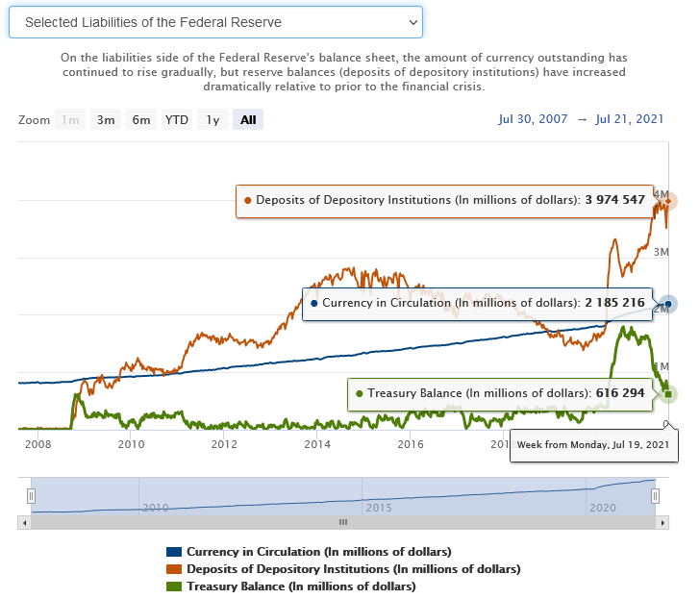Select the 1y zoom range
Viewport: 700px width, 599px height.
click(x=212, y=119)
